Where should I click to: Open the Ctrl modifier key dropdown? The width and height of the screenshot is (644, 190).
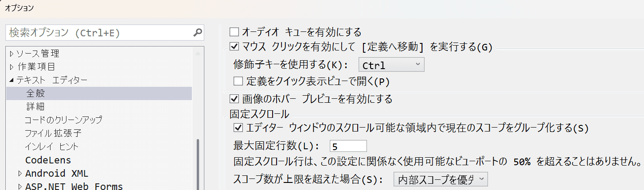pos(391,65)
